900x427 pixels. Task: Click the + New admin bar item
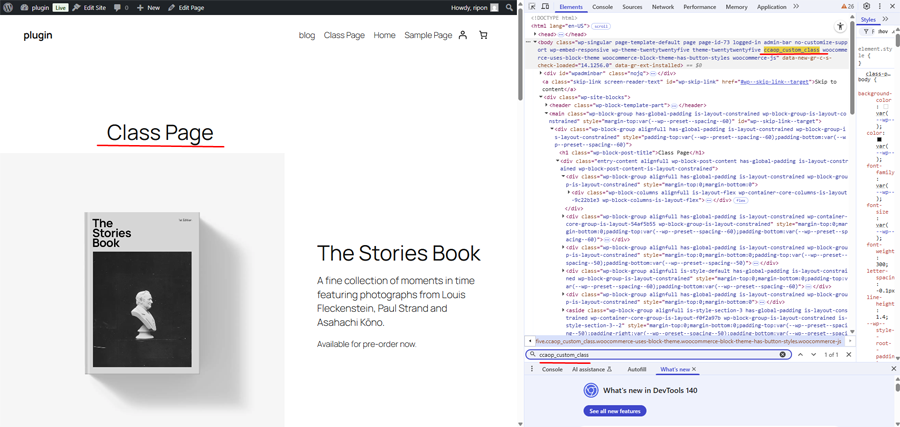click(149, 7)
